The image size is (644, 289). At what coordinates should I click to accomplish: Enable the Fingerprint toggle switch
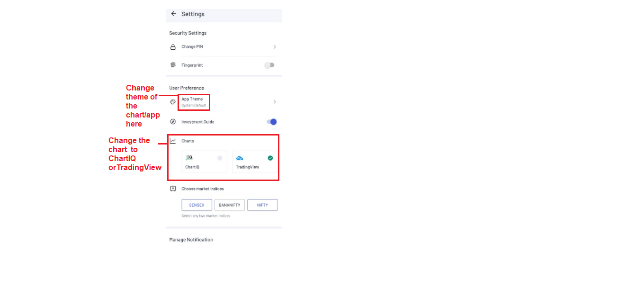(269, 65)
